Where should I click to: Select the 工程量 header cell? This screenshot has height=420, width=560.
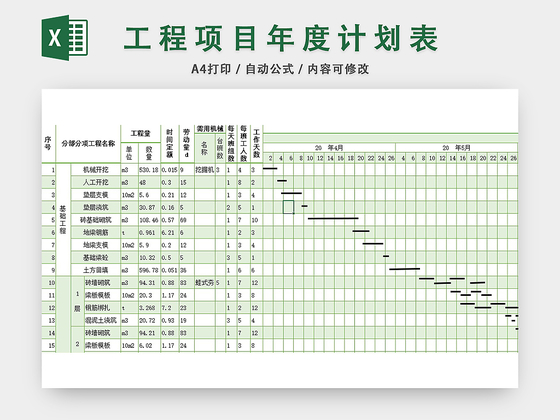pyautogui.click(x=140, y=134)
